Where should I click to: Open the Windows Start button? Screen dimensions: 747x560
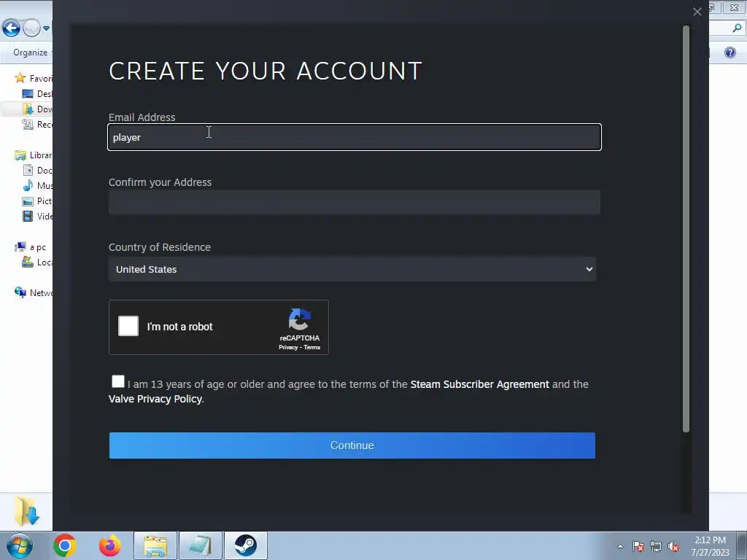point(19,545)
